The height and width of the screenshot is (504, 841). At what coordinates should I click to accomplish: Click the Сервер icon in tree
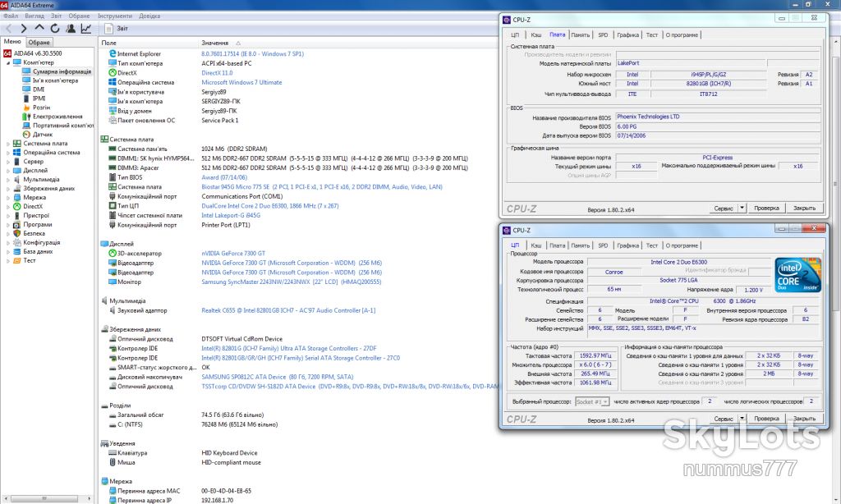point(16,162)
